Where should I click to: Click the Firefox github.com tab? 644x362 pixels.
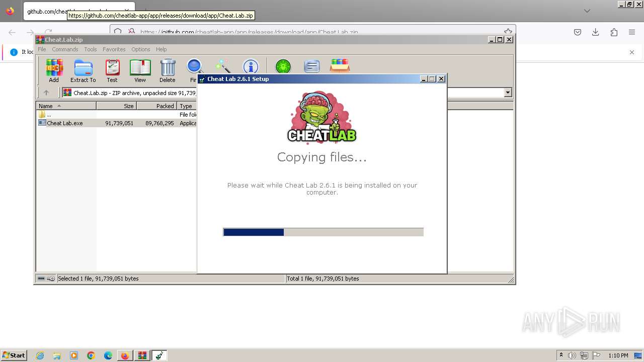[x=78, y=11]
